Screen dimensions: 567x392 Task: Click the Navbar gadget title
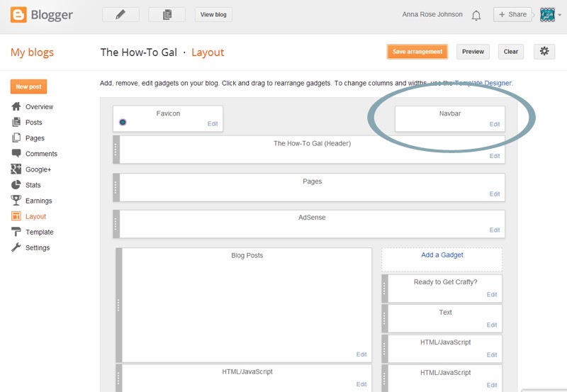pyautogui.click(x=450, y=113)
